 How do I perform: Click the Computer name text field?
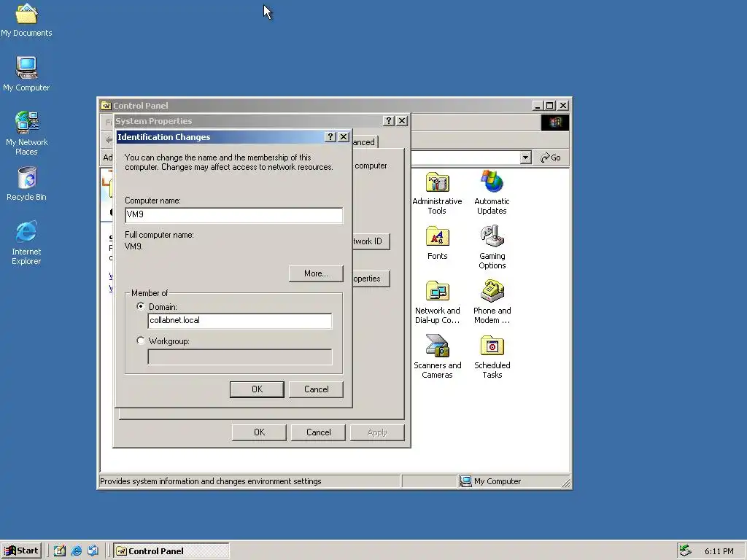(x=233, y=215)
